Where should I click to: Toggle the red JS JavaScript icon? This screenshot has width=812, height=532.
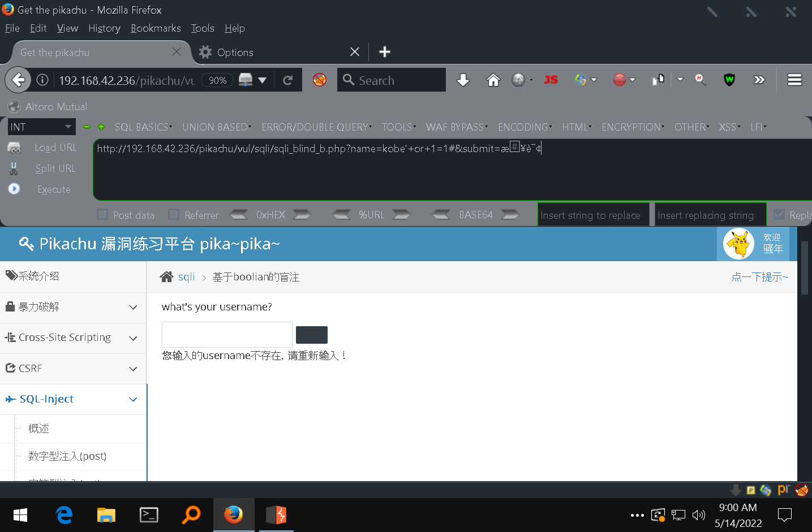tap(551, 80)
